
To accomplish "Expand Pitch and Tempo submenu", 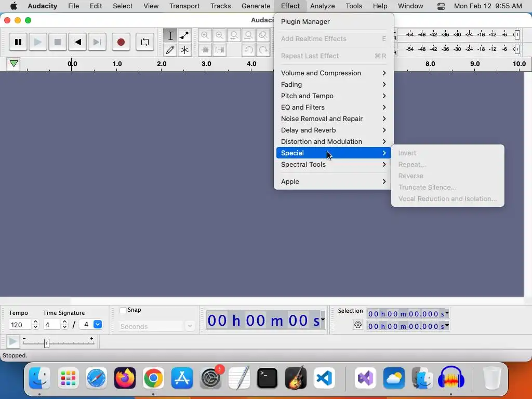I will (x=334, y=96).
